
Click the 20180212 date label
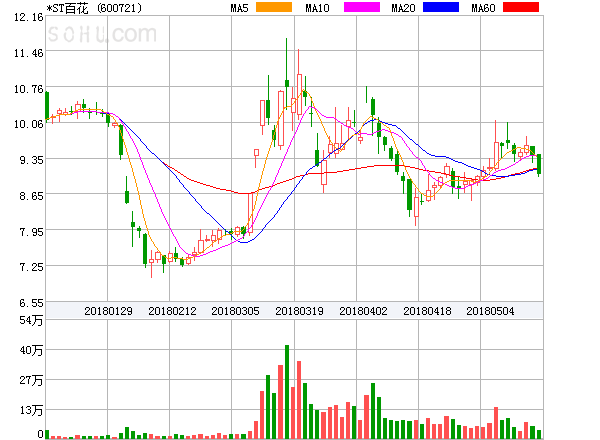172,311
